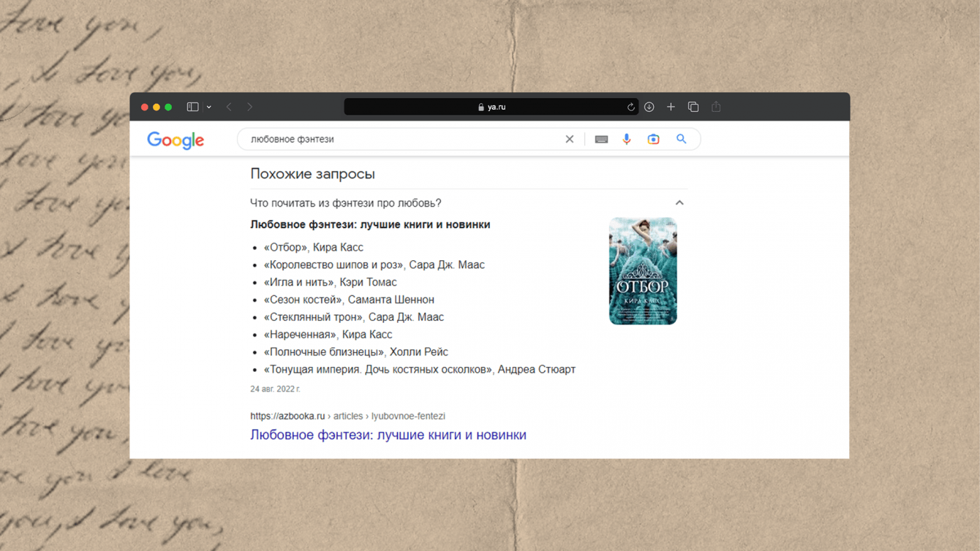
Task: Select '«Тонущая империя. Дочь костяных осколков», Андреа Стюарт'
Action: tap(419, 370)
